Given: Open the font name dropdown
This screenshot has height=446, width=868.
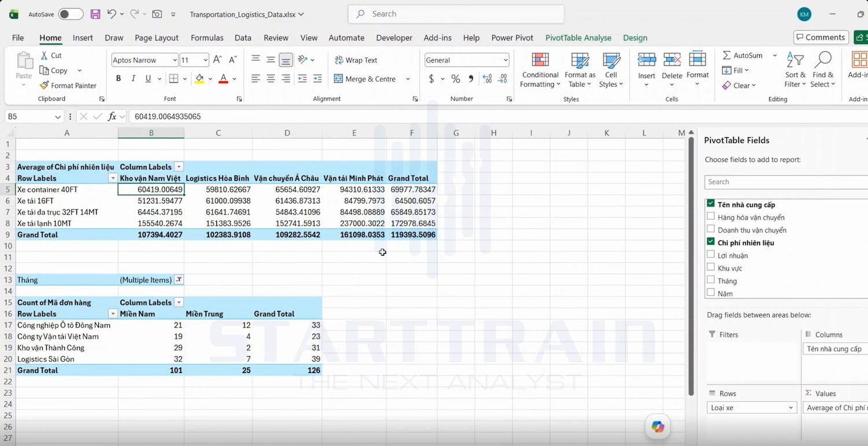Looking at the screenshot, I should pyautogui.click(x=175, y=60).
